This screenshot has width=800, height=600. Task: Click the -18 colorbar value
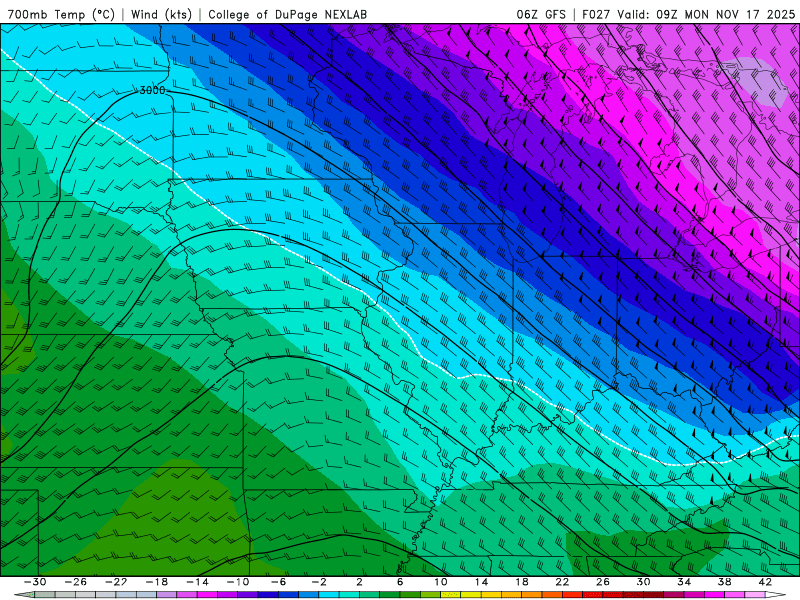click(x=157, y=582)
